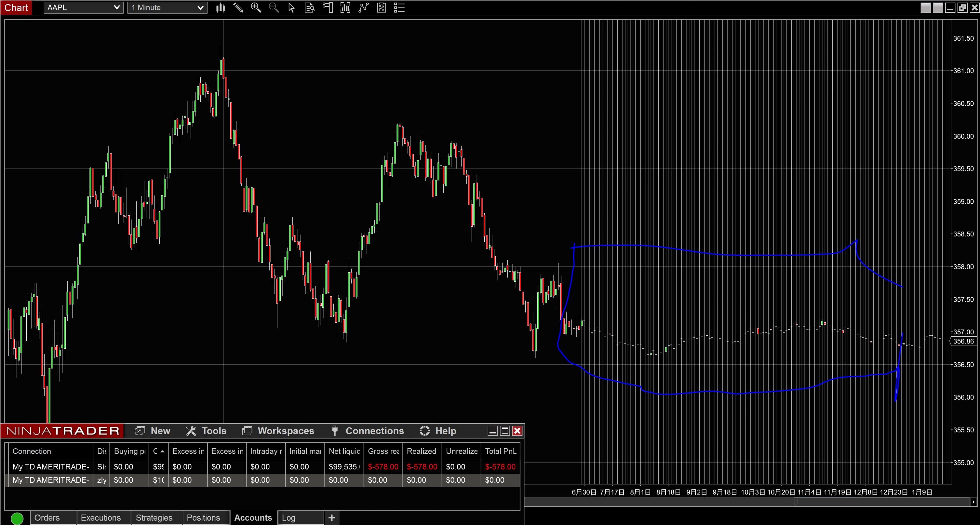Switch to the Positions tab
The width and height of the screenshot is (980, 525).
(x=203, y=518)
